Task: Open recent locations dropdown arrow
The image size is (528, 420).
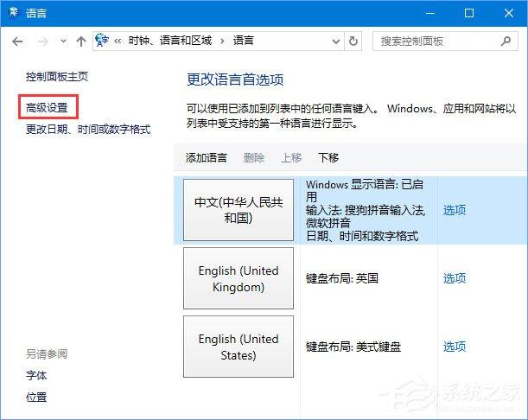Action: point(63,41)
